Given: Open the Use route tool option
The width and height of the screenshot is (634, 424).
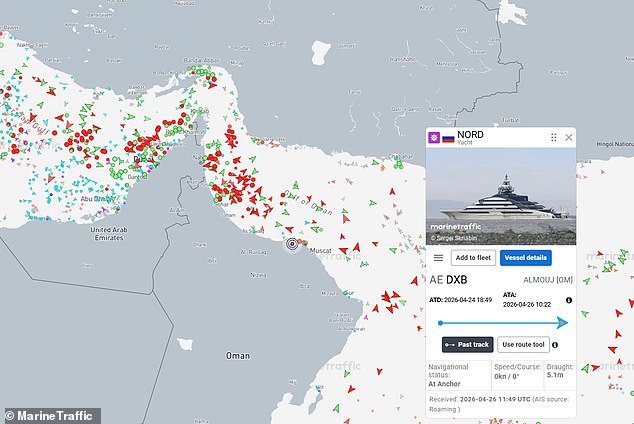Looking at the screenshot, I should [x=523, y=345].
